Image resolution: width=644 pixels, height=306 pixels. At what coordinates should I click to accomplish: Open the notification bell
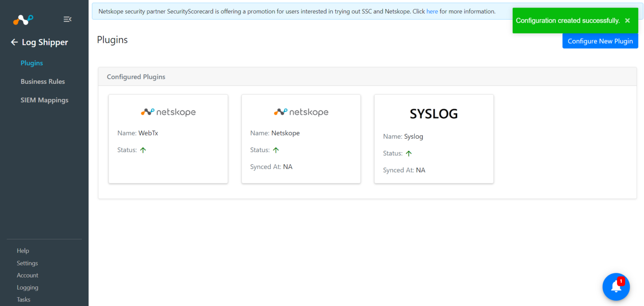pyautogui.click(x=616, y=287)
